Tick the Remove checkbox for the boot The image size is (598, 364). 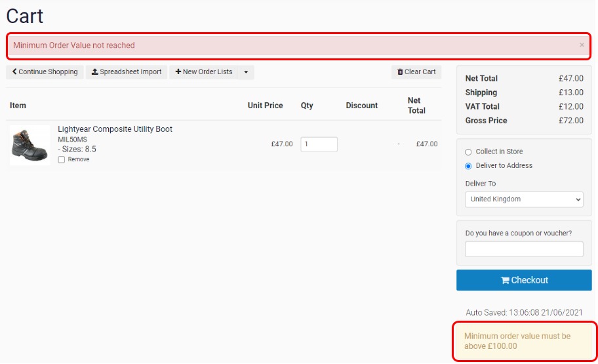point(62,159)
